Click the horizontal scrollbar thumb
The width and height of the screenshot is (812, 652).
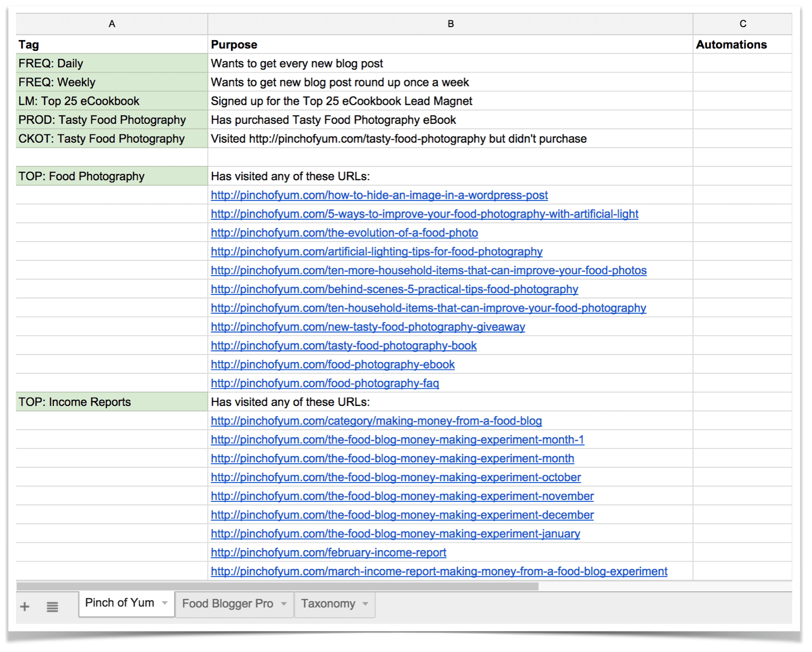pyautogui.click(x=277, y=586)
